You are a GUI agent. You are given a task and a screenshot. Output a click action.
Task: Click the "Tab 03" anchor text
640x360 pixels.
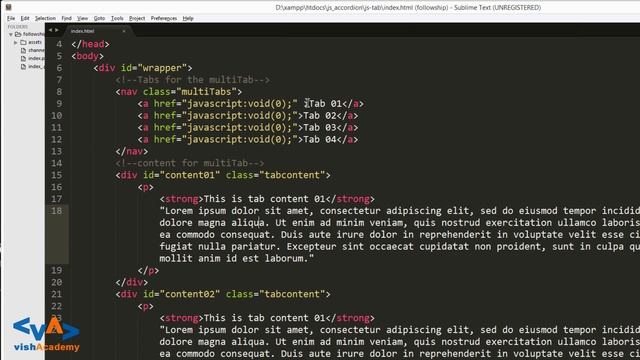(320, 127)
